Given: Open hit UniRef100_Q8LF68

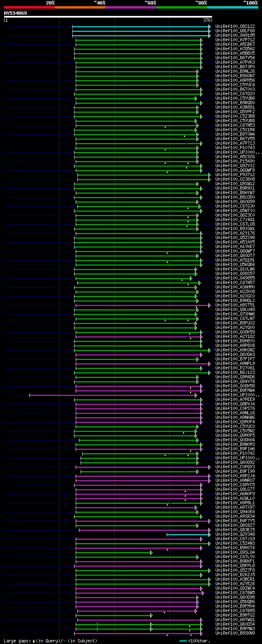Looking at the screenshot, I should [x=235, y=31].
